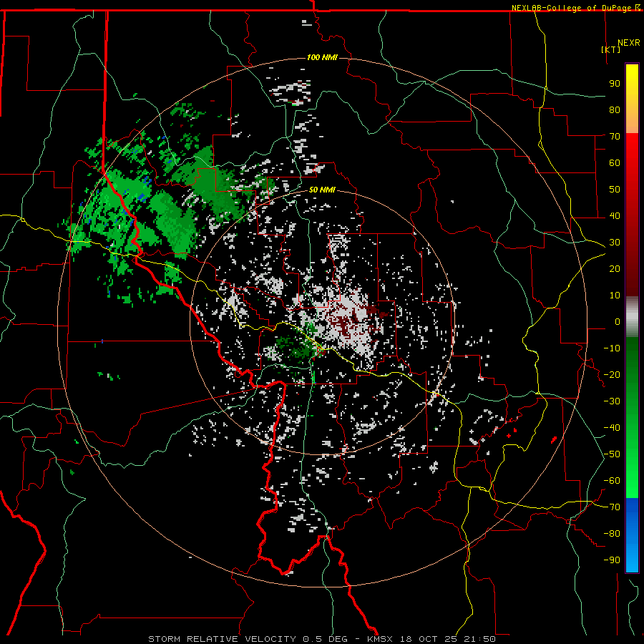Click the 60 value on velocity scale
The height and width of the screenshot is (644, 644).
tap(615, 162)
